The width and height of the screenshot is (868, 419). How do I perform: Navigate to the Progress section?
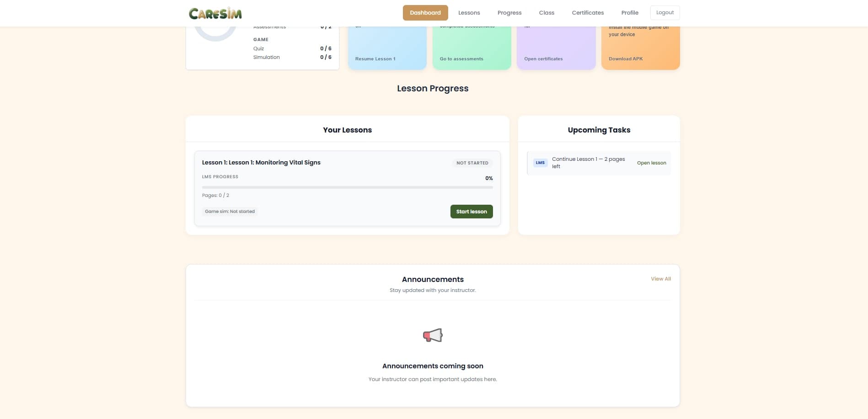509,12
